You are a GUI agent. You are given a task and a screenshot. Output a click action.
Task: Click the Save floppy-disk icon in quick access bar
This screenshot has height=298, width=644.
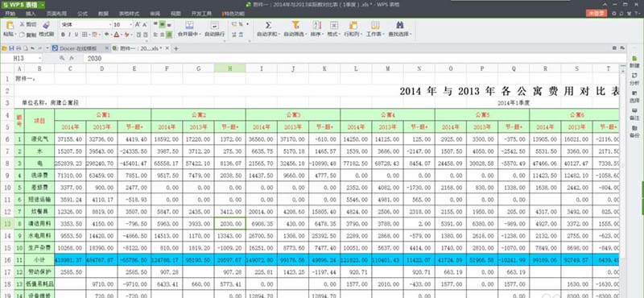click(11, 48)
